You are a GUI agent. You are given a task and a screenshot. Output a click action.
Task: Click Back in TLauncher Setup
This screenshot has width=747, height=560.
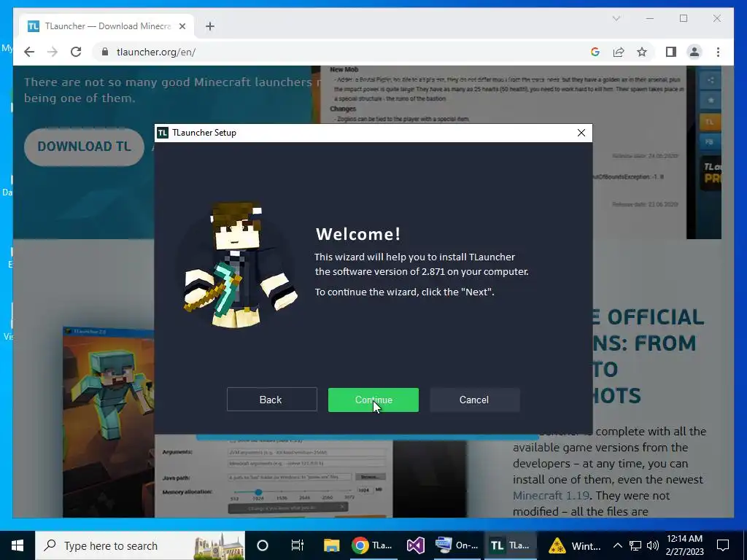[x=271, y=400]
